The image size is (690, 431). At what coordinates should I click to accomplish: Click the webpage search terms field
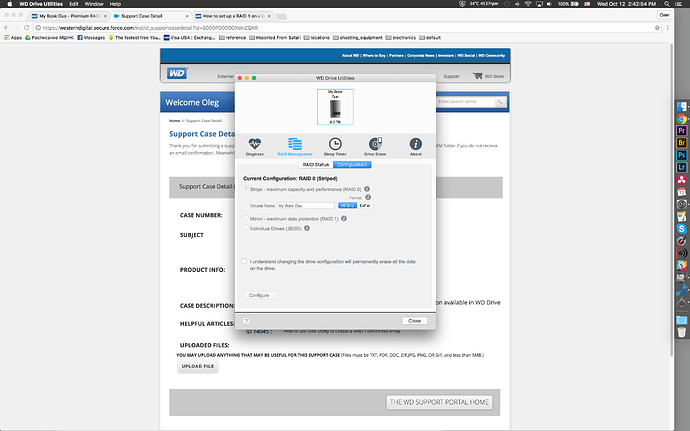coord(465,102)
